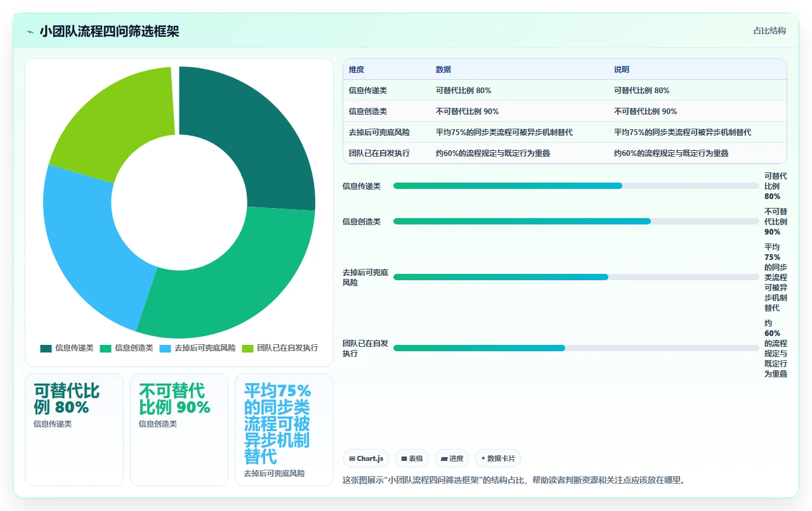Click the 信息创造类 progress bar
812x511 pixels.
576,221
